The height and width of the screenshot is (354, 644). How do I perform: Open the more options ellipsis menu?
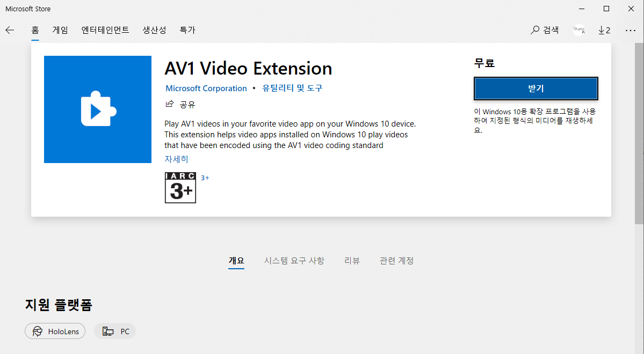pyautogui.click(x=630, y=31)
